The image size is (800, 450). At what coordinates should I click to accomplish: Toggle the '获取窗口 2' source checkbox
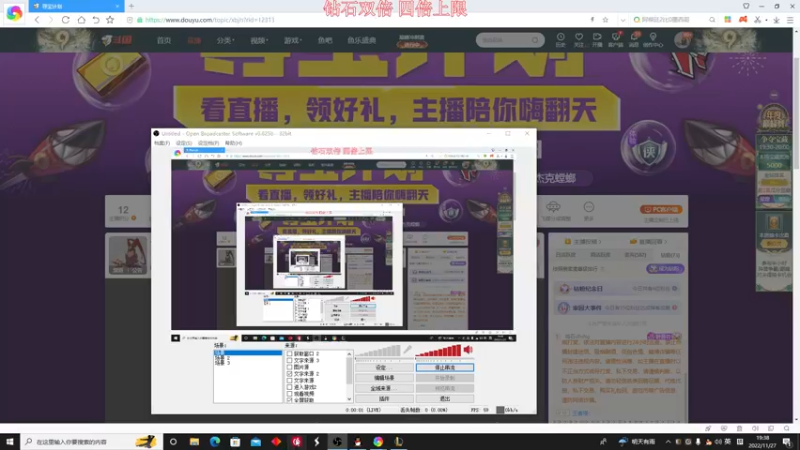point(289,354)
